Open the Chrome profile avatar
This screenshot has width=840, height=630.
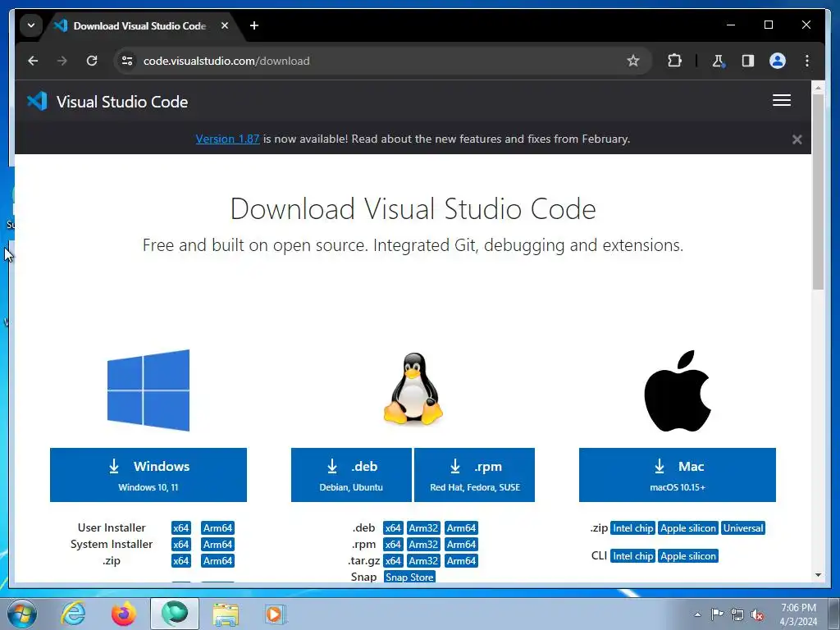tap(778, 61)
